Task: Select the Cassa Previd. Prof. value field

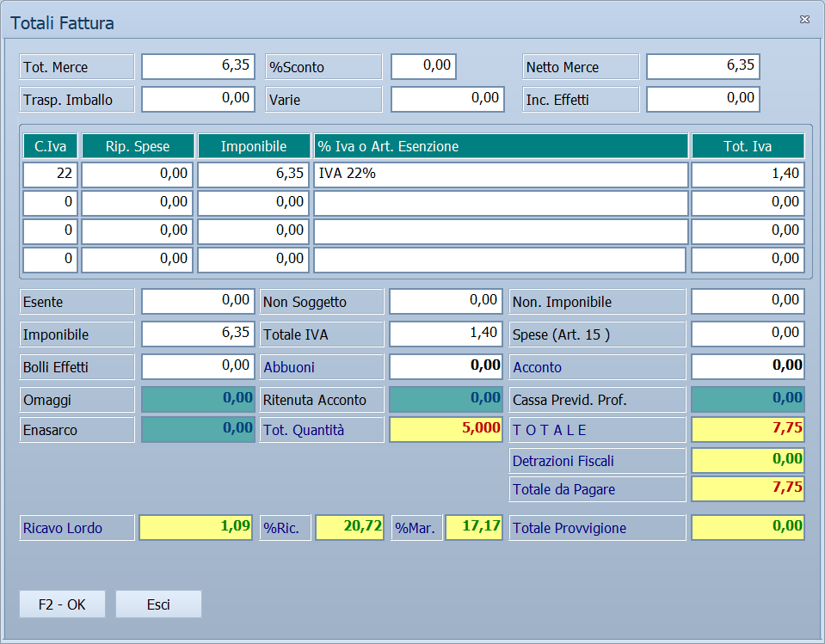Action: pyautogui.click(x=748, y=399)
